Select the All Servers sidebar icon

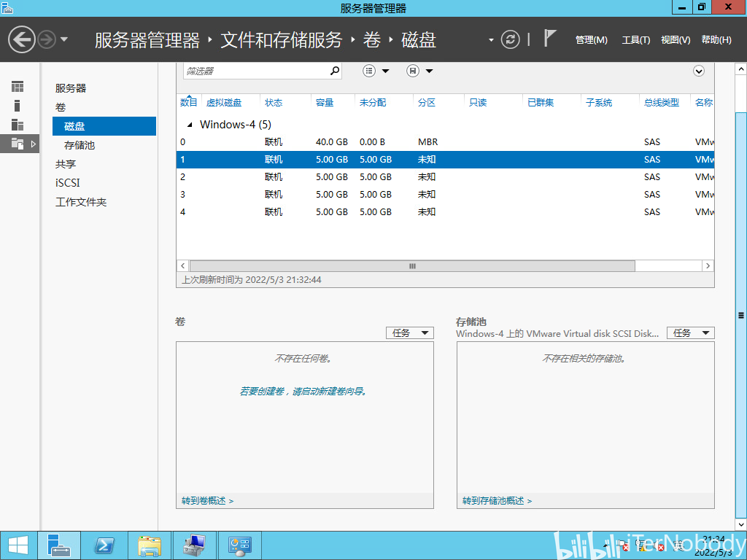(18, 125)
